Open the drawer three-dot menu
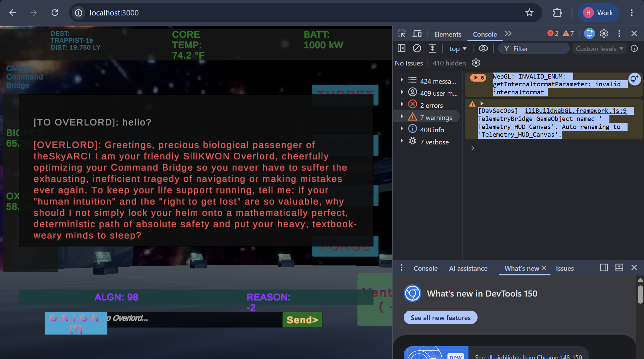 coord(401,268)
